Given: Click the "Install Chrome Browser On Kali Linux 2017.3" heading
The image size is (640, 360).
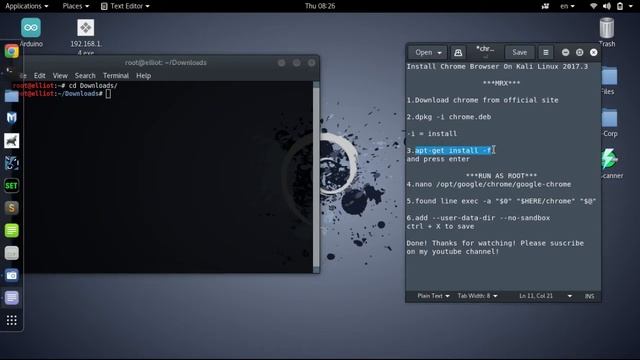Looking at the screenshot, I should click(497, 67).
